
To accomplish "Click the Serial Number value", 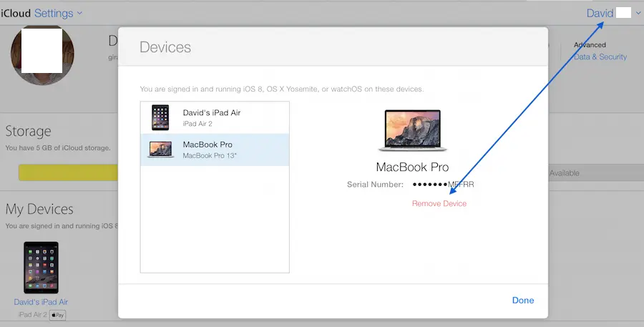I will tap(443, 185).
